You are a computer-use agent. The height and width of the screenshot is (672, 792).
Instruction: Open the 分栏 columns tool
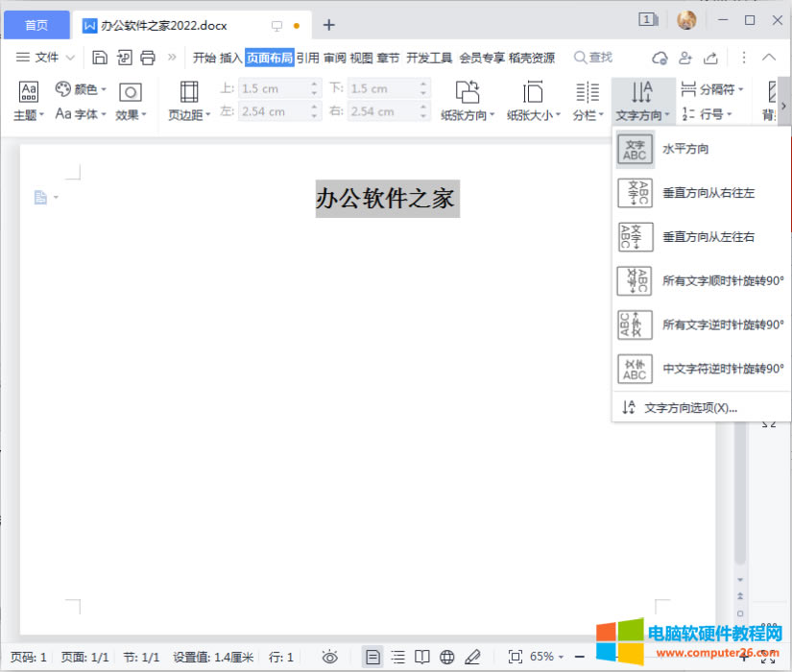[587, 101]
